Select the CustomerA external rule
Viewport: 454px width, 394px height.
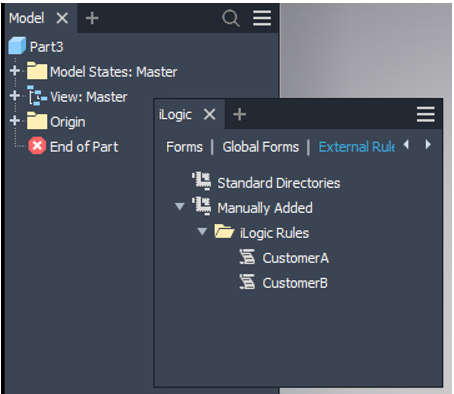click(x=296, y=258)
